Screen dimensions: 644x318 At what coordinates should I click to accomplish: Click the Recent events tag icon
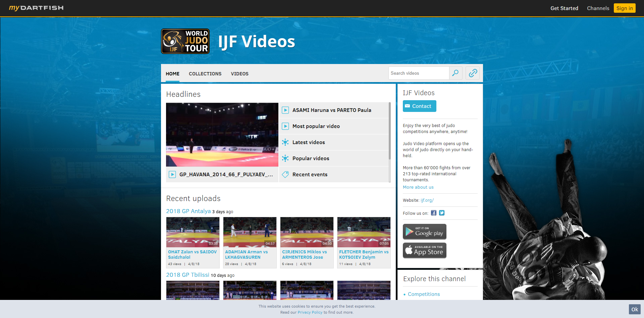(x=285, y=175)
